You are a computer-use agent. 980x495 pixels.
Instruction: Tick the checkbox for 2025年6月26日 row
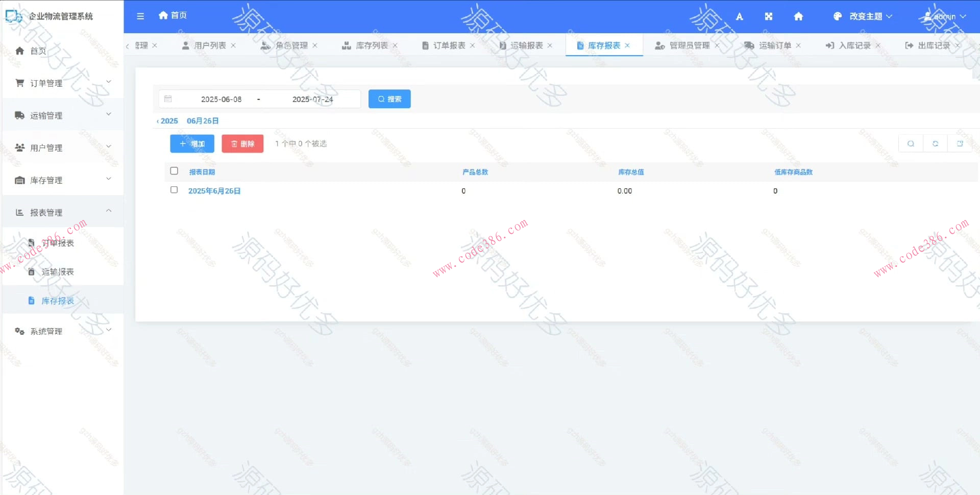coord(174,189)
